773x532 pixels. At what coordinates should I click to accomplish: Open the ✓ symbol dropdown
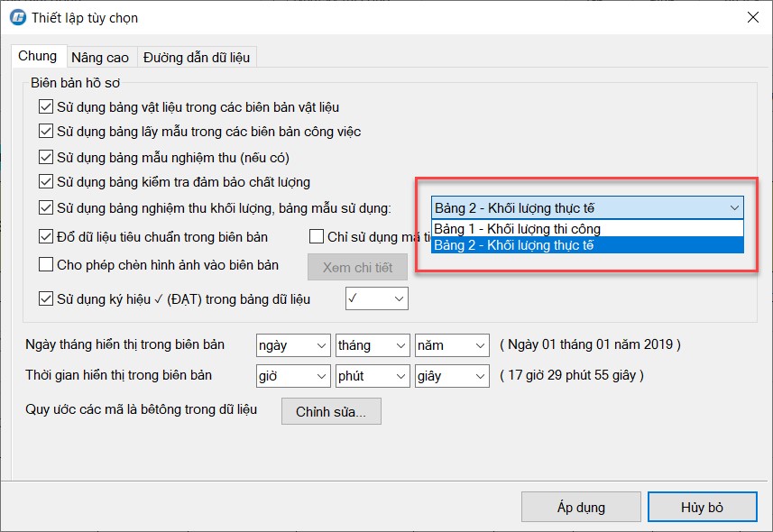tap(377, 298)
